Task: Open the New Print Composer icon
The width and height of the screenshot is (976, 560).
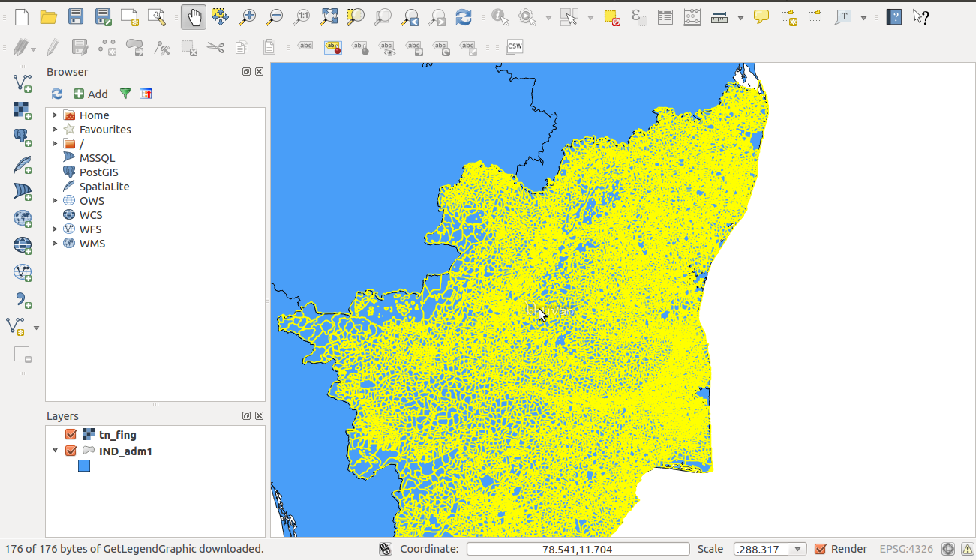Action: click(130, 16)
